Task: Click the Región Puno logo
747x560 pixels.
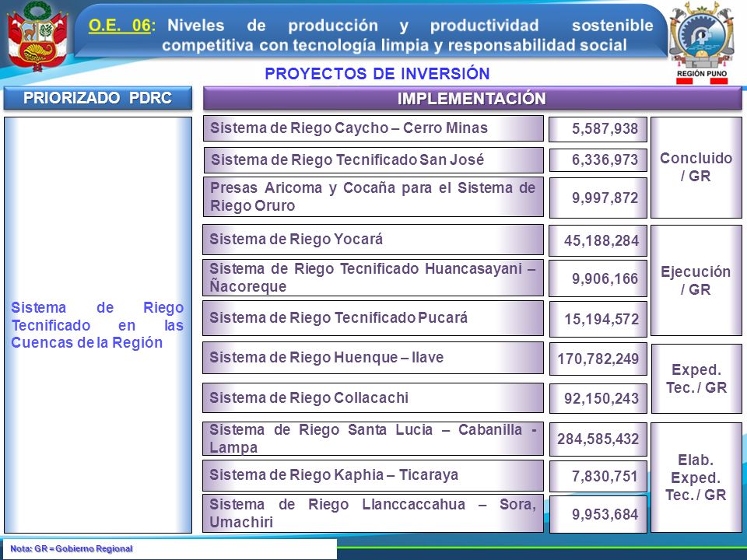Action: 701,42
